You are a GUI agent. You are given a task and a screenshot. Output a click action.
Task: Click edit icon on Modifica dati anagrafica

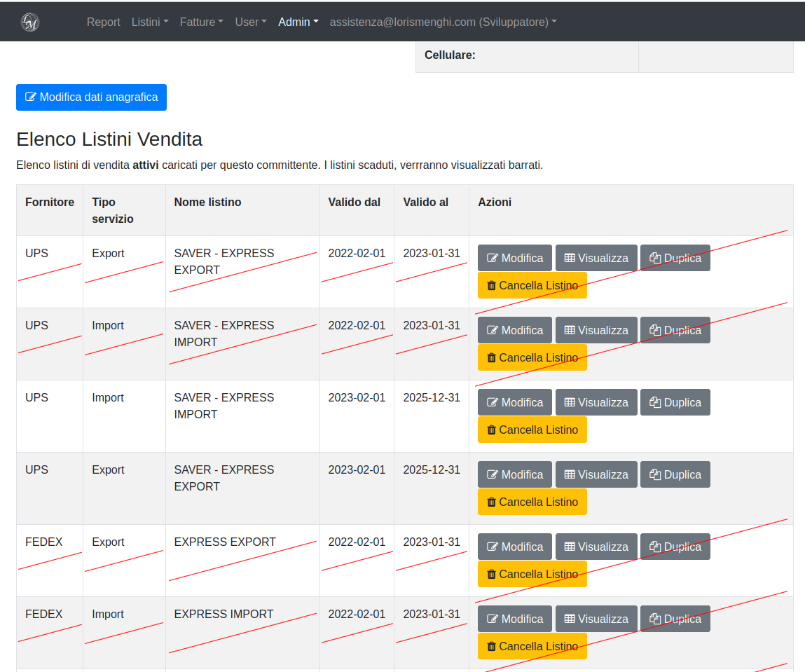[x=31, y=97]
